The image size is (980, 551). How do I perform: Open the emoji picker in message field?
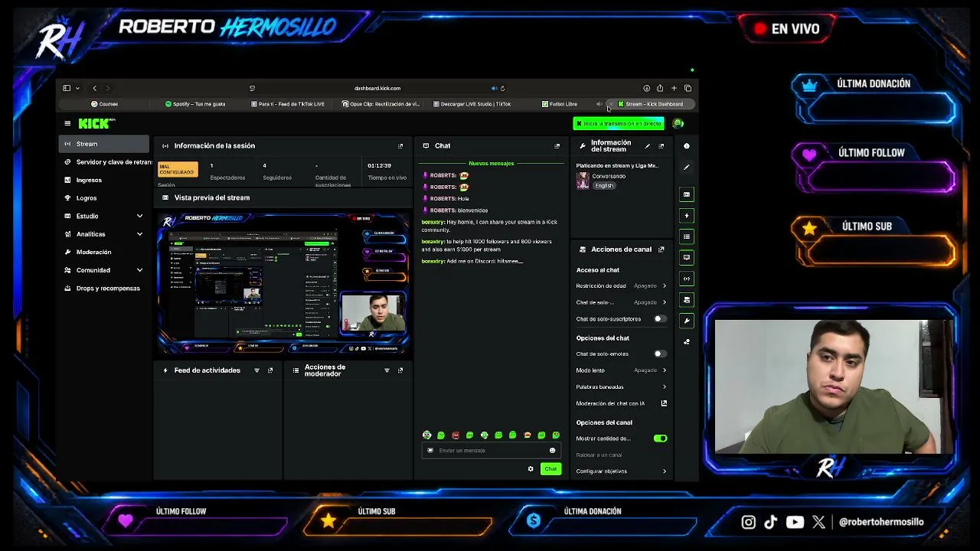[x=552, y=451]
